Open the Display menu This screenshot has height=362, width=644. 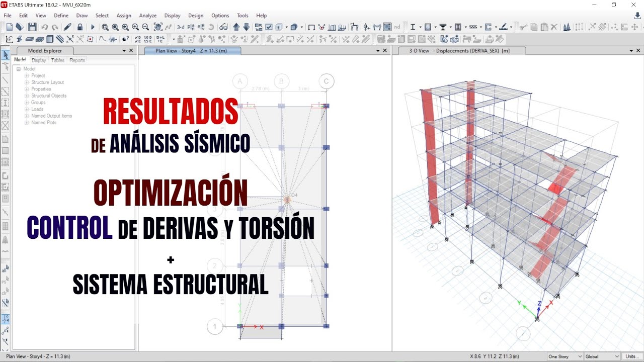172,16
